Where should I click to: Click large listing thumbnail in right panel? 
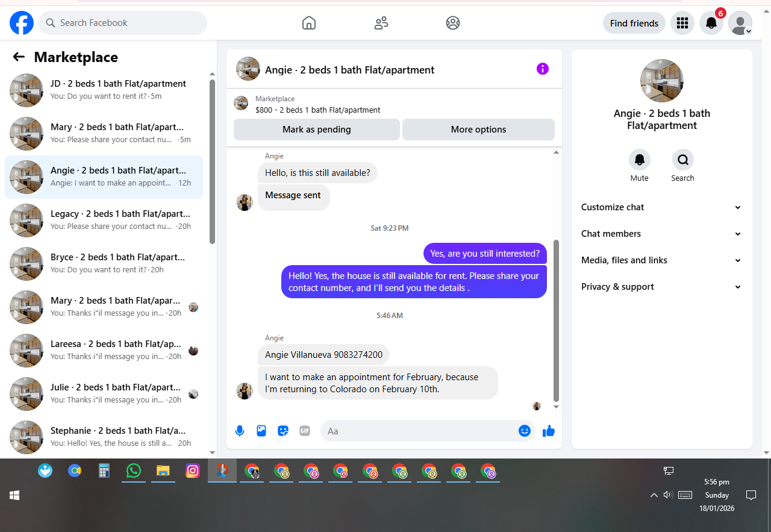click(662, 81)
